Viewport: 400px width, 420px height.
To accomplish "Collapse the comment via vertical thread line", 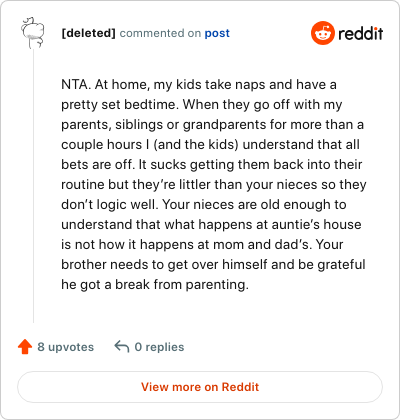I will coord(33,186).
